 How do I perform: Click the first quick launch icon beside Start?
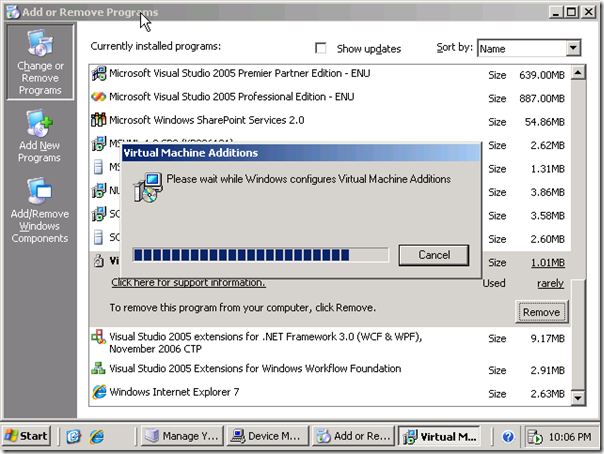(x=74, y=437)
